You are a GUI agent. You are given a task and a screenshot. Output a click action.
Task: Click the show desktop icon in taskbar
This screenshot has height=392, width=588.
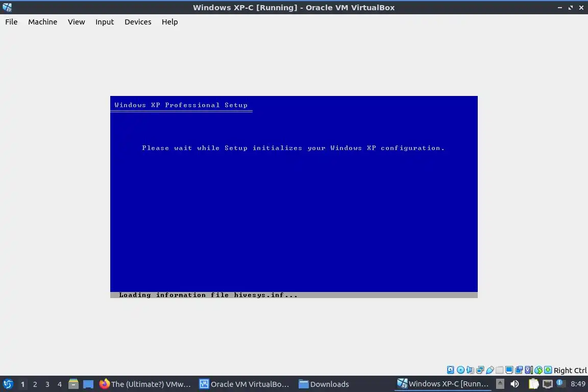pos(88,384)
